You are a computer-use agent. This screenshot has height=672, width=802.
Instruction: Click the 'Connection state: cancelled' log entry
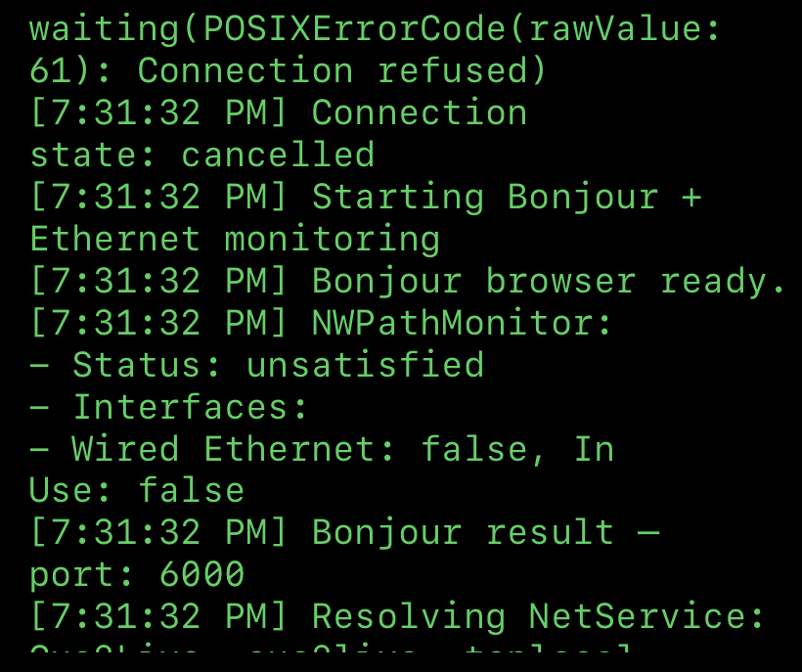pos(278,133)
